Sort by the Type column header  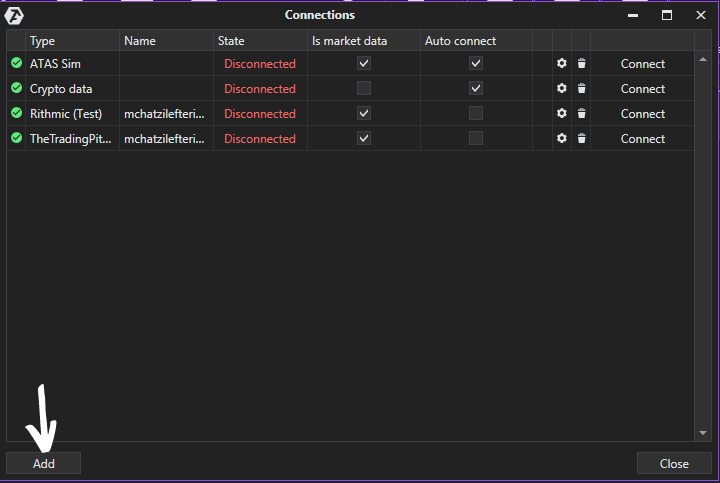[x=42, y=41]
